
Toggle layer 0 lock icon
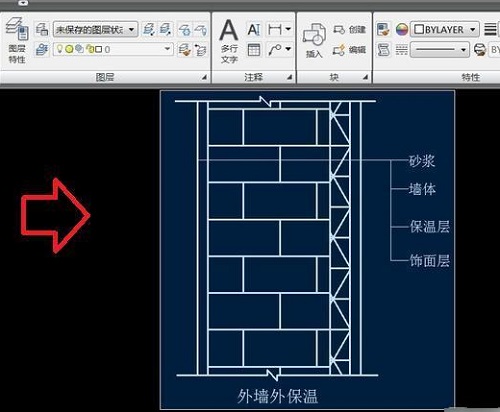point(89,49)
